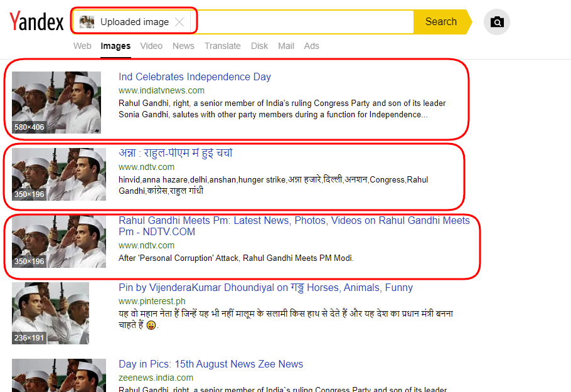Image resolution: width=571 pixels, height=392 pixels.
Task: Click the Yandex logo
Action: click(x=36, y=21)
